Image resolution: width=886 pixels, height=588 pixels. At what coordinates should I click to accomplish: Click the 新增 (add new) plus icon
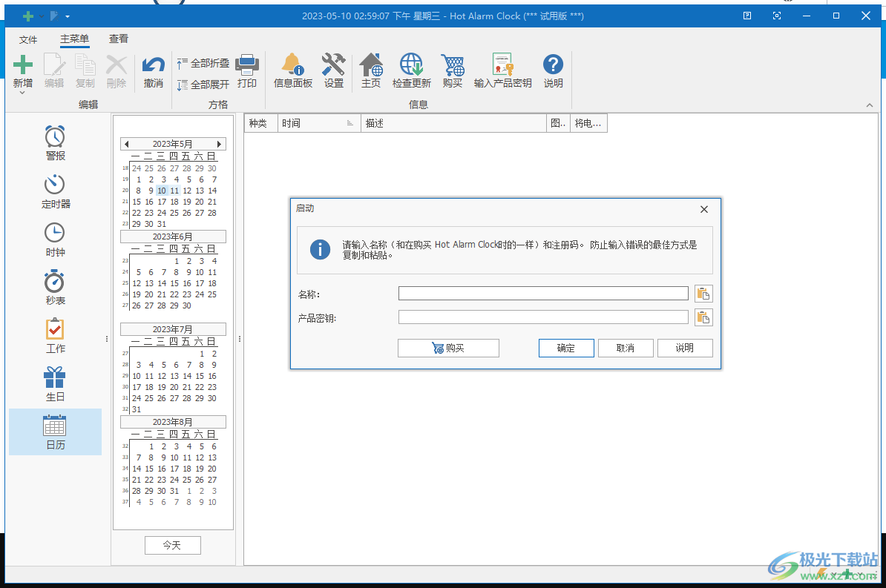click(22, 65)
